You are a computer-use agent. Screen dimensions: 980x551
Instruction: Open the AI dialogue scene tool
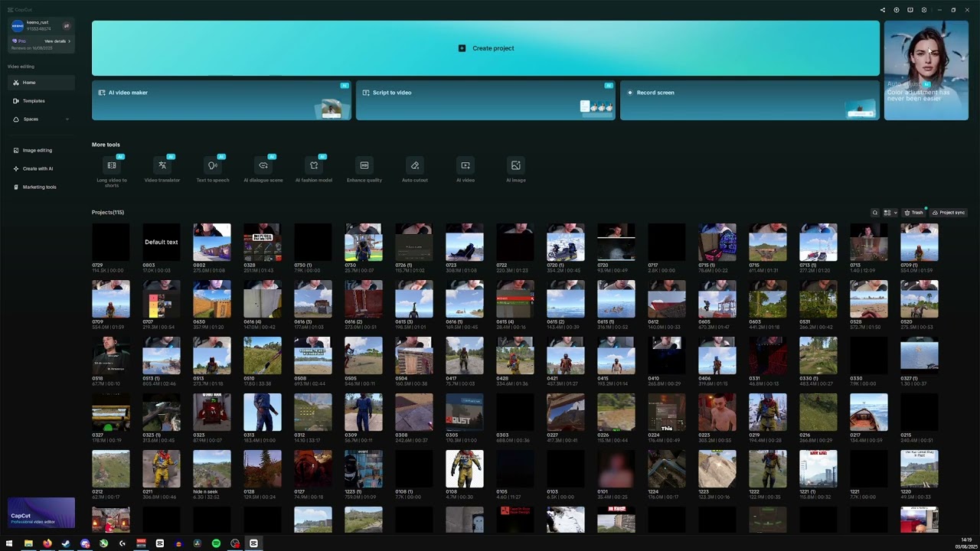(263, 169)
